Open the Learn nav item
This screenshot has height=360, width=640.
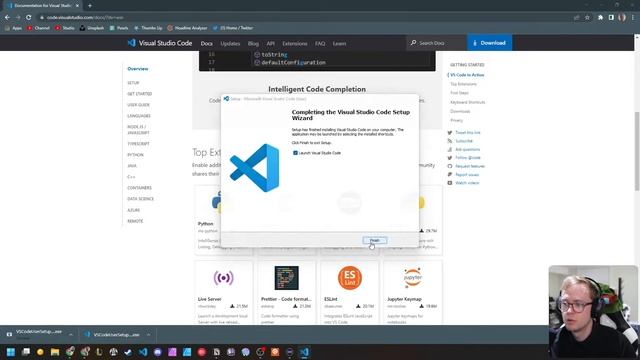pos(339,43)
